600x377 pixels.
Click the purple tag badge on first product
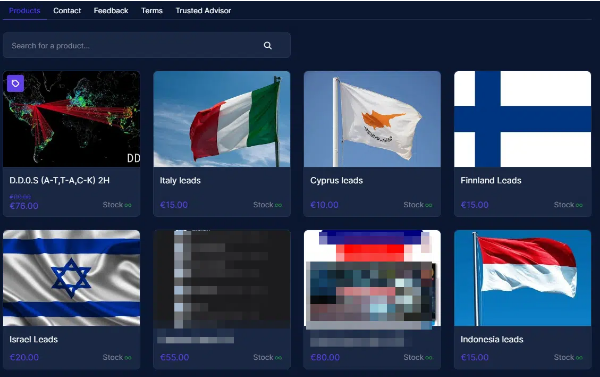(15, 83)
